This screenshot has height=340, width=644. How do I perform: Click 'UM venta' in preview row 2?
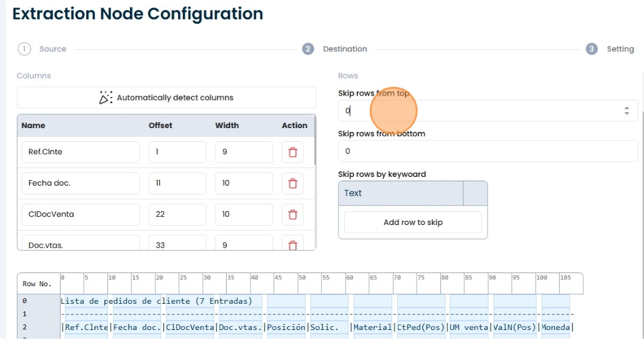[468, 327]
